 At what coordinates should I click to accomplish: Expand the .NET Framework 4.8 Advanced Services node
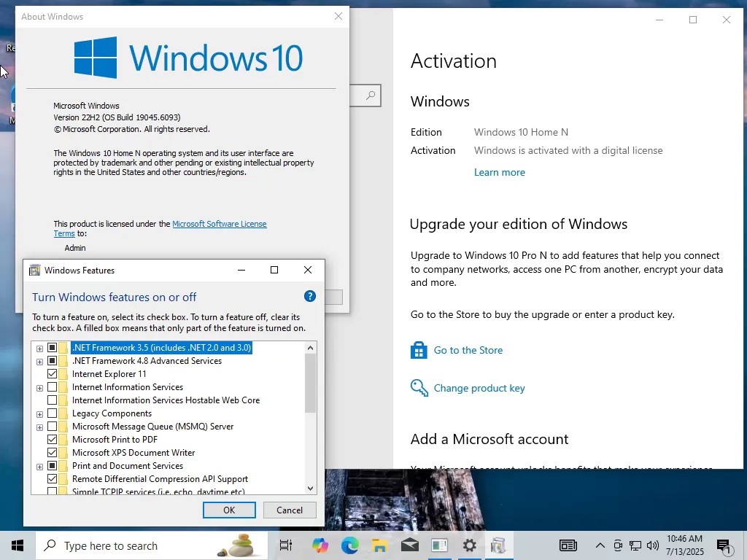click(x=39, y=362)
